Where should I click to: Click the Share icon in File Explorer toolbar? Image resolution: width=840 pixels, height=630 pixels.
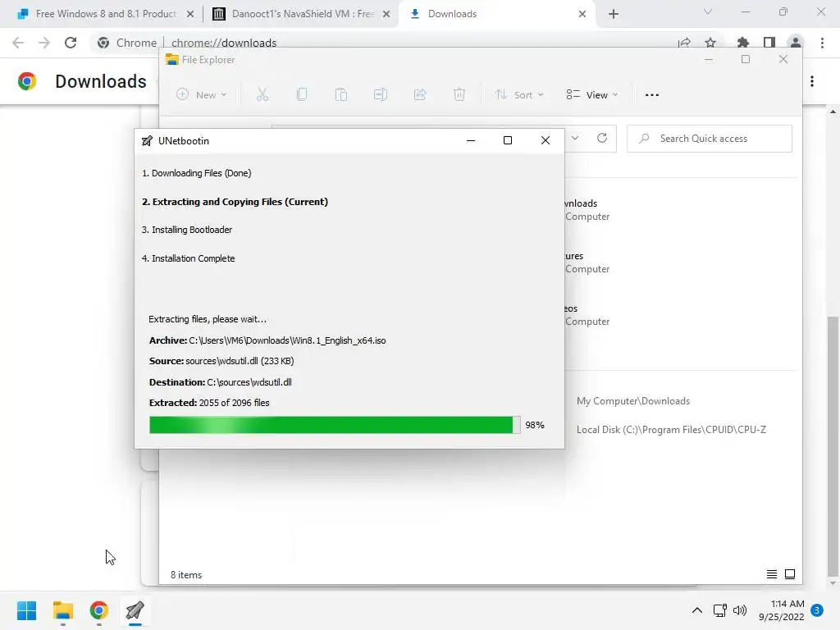tap(420, 95)
